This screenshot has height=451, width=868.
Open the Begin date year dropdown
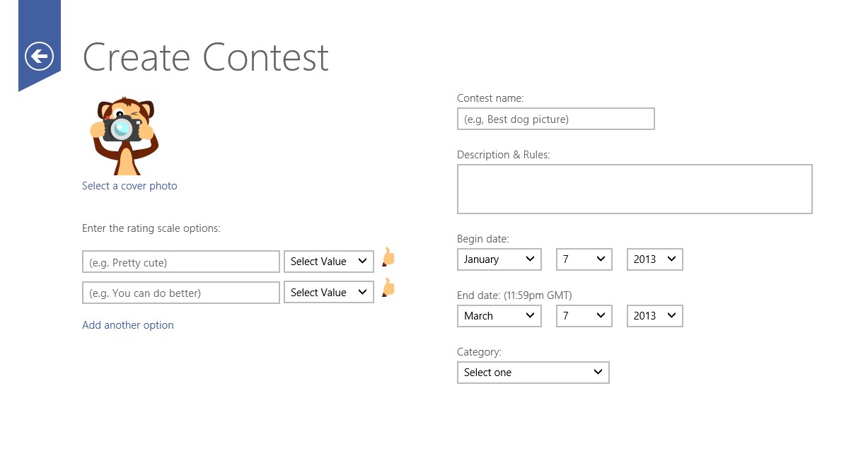[x=655, y=259]
